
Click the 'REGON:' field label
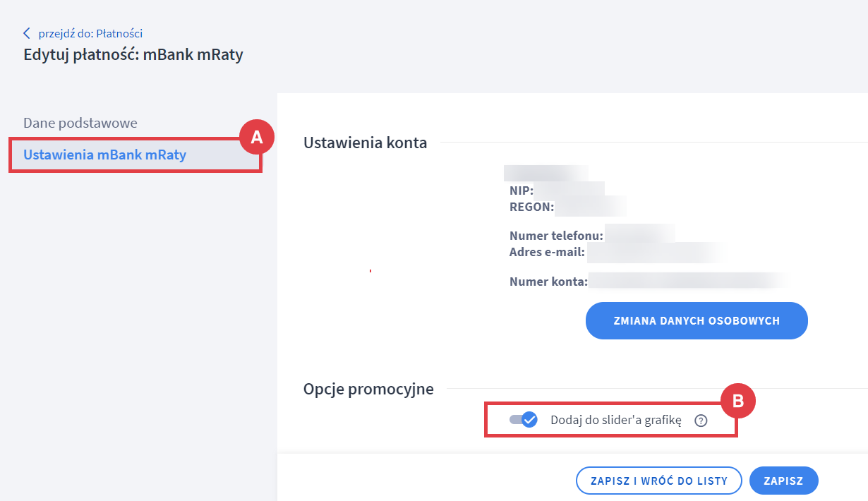tap(531, 207)
